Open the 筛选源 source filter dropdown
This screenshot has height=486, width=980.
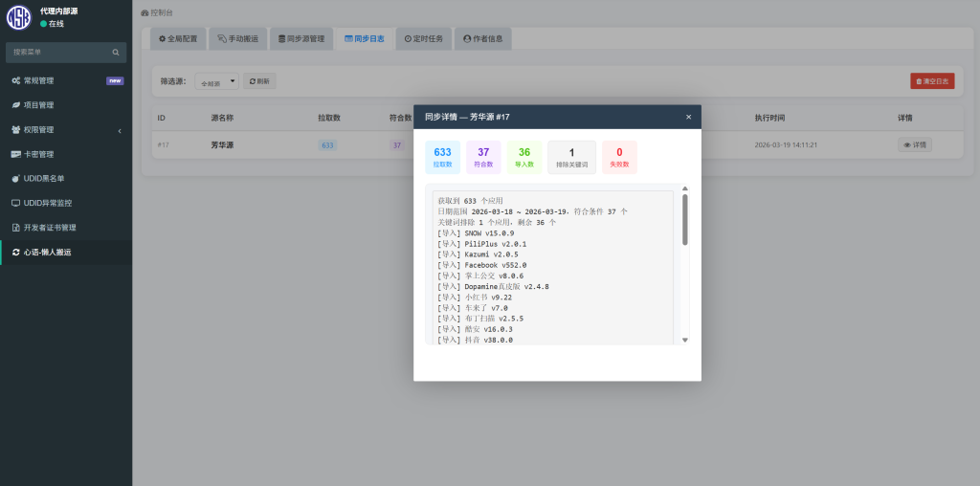(x=215, y=82)
